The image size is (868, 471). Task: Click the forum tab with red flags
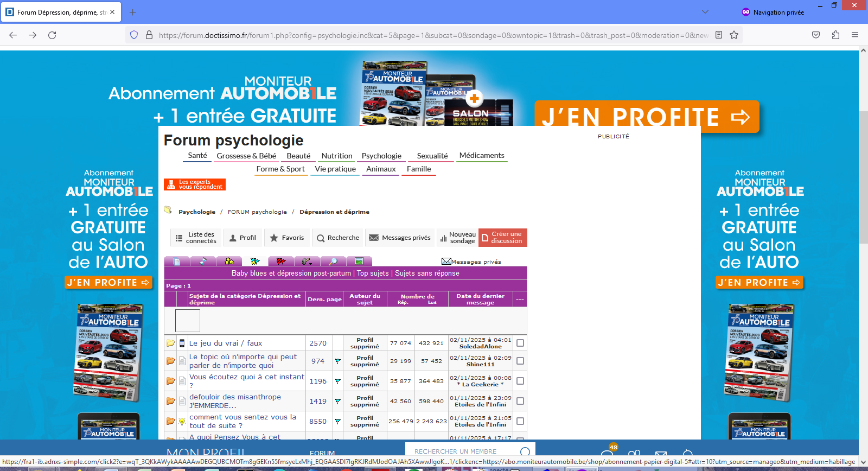click(x=281, y=261)
